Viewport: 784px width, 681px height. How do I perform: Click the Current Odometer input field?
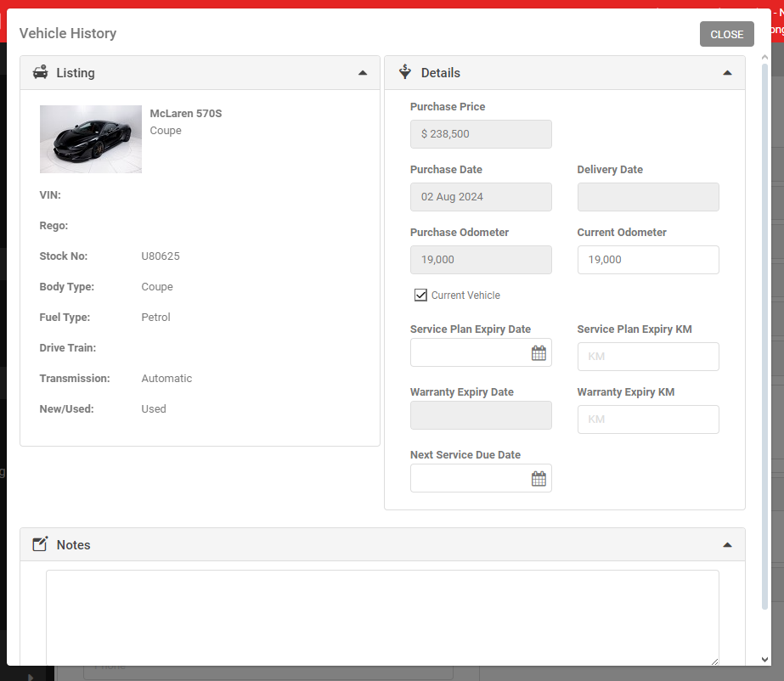647,260
